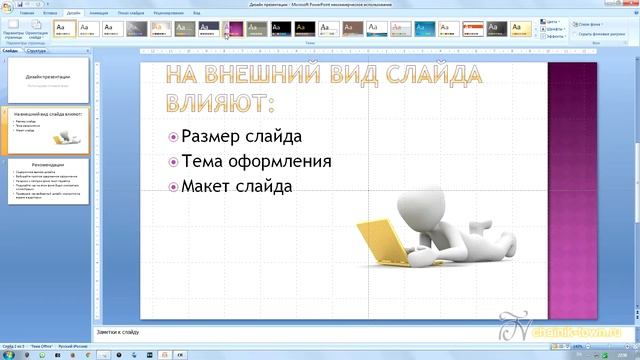Open the Цвета theme colors dropdown
Screen dimensions: 640x360
point(551,22)
